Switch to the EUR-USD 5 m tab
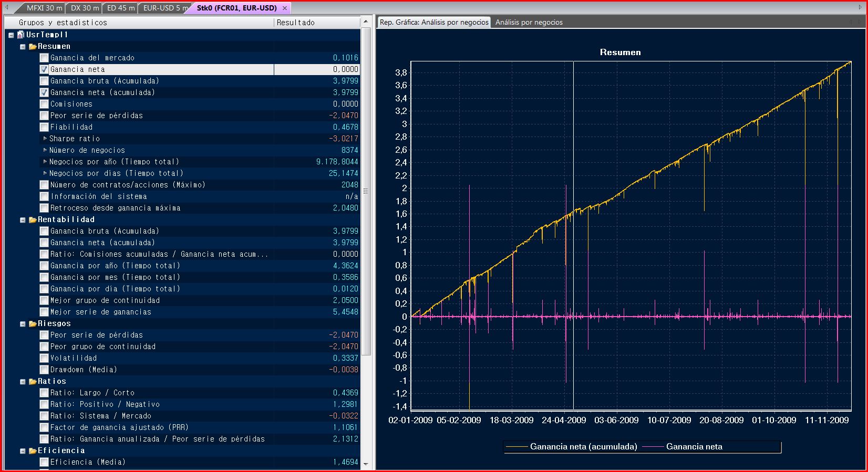The width and height of the screenshot is (868, 472). [165, 8]
